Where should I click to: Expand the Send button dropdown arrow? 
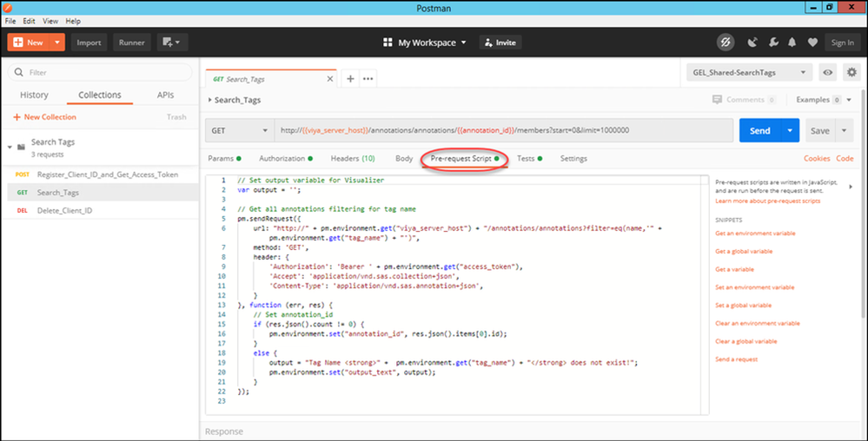pos(789,130)
